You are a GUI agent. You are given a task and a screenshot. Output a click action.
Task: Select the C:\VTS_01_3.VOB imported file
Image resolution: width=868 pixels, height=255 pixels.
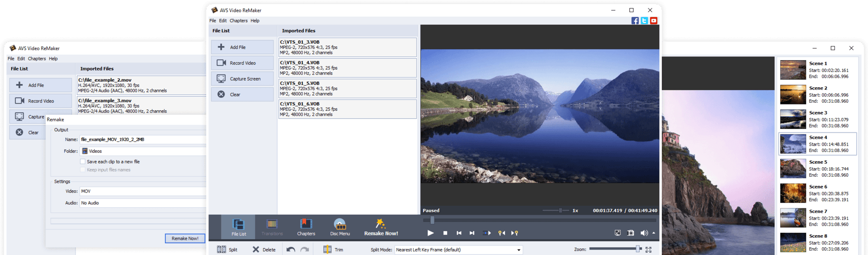(347, 47)
